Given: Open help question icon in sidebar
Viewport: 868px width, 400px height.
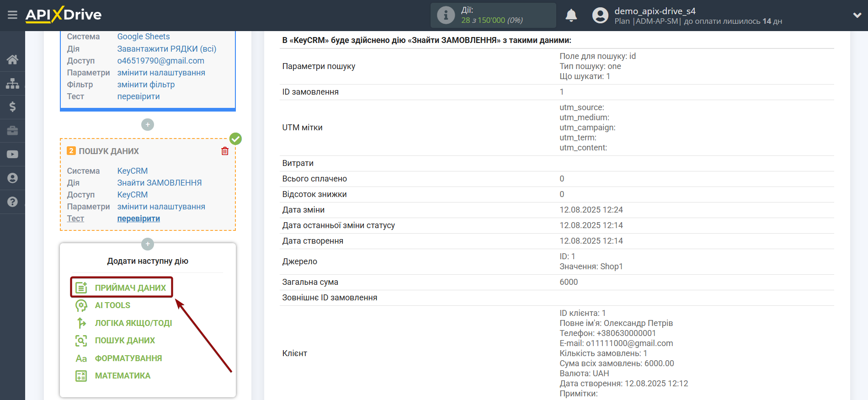Looking at the screenshot, I should [12, 202].
